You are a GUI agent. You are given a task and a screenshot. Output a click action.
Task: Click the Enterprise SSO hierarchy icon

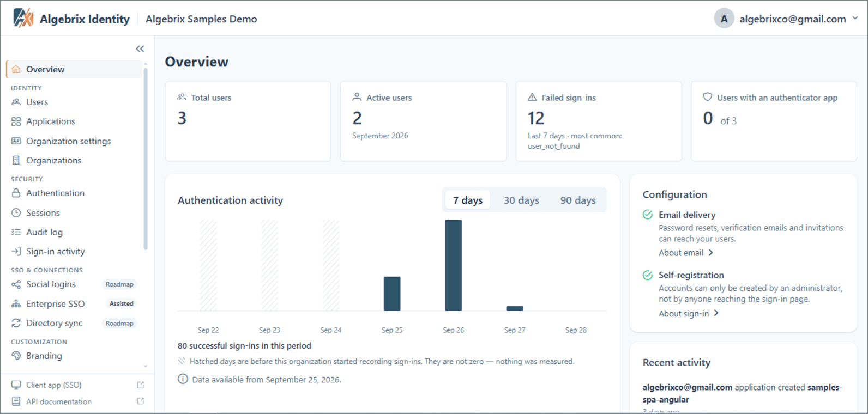click(16, 304)
